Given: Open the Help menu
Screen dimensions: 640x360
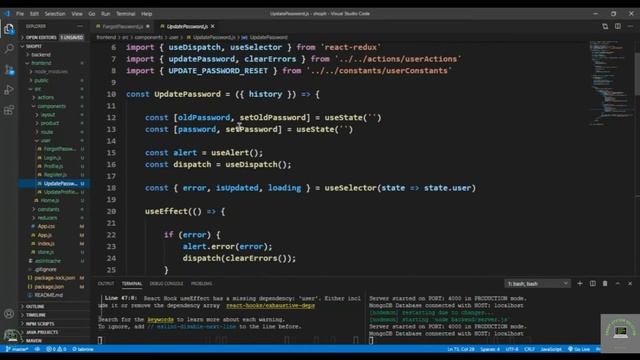Looking at the screenshot, I should click(x=146, y=14).
